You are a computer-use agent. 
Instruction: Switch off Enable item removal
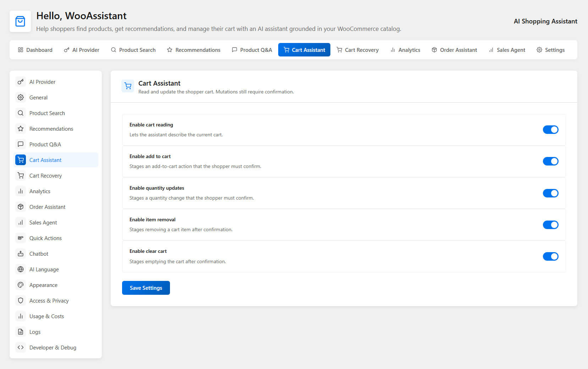[550, 225]
